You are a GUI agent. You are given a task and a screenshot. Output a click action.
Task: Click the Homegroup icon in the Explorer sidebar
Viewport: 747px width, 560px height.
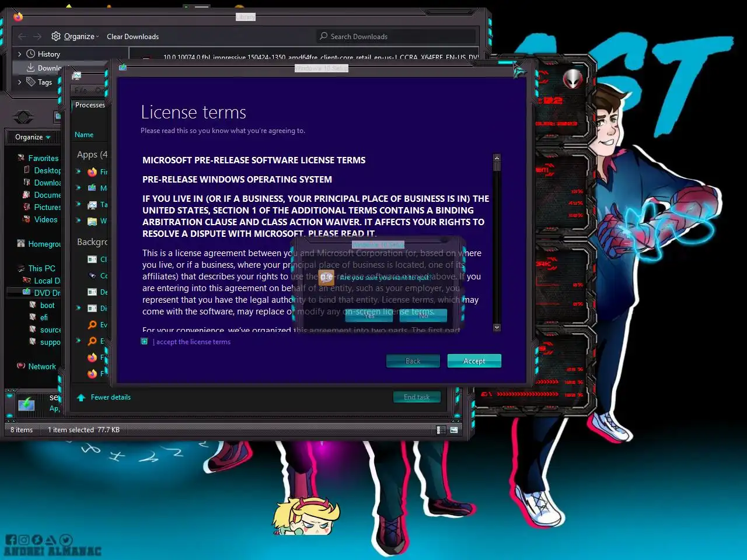(21, 244)
